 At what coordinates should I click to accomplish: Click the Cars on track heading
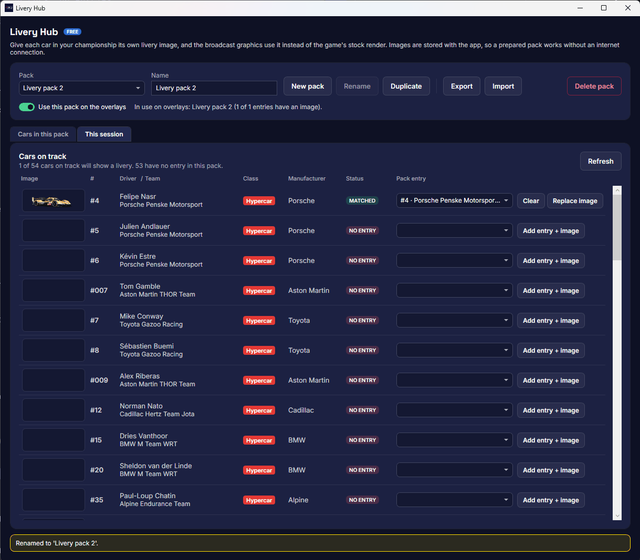[42, 156]
